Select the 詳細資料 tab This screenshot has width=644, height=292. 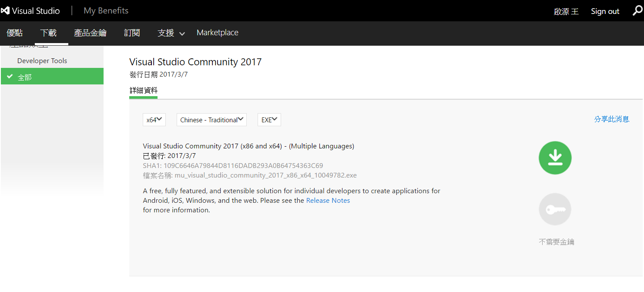(144, 91)
